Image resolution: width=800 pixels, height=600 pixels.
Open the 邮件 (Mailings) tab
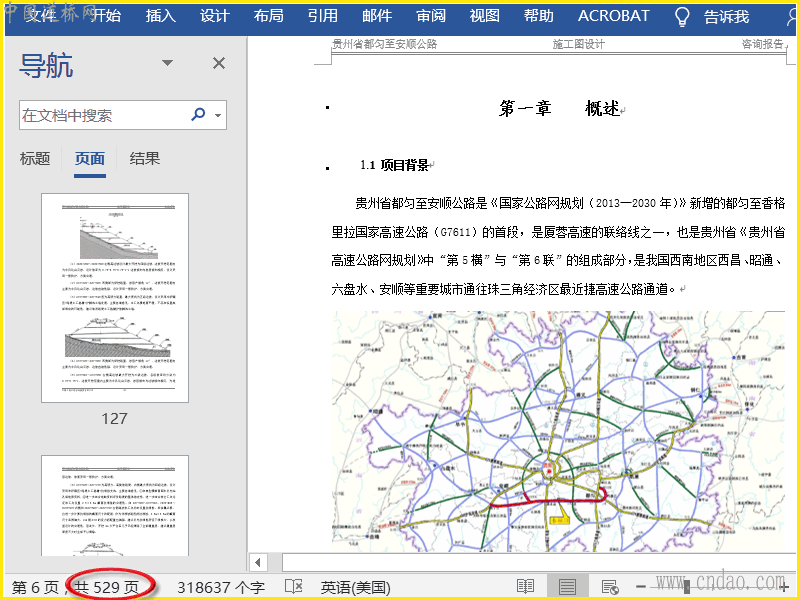click(x=377, y=16)
